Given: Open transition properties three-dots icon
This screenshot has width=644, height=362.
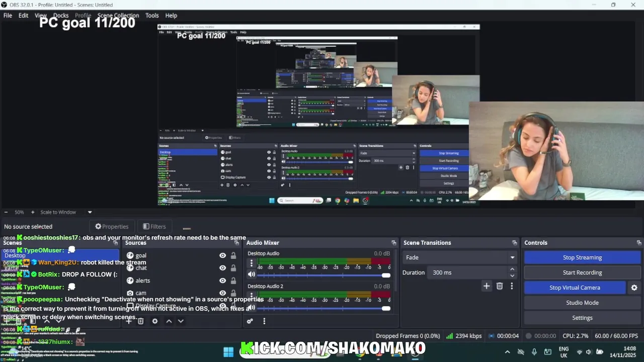Looking at the screenshot, I should [x=512, y=286].
